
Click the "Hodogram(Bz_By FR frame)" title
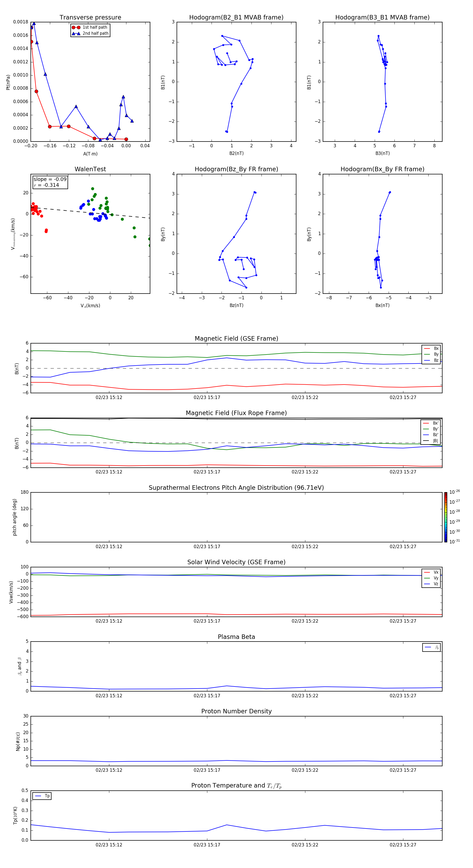[236, 169]
